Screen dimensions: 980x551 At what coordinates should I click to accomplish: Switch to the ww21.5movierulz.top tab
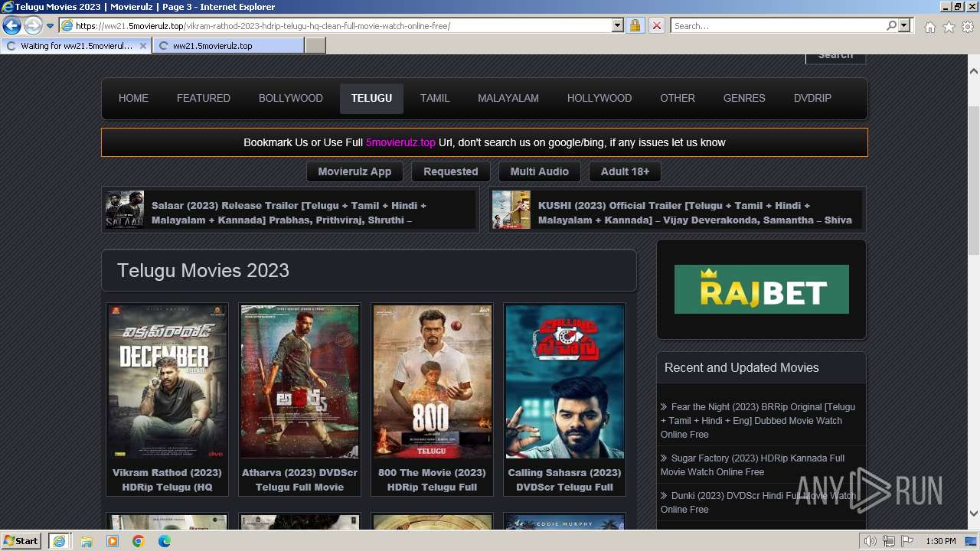point(228,46)
